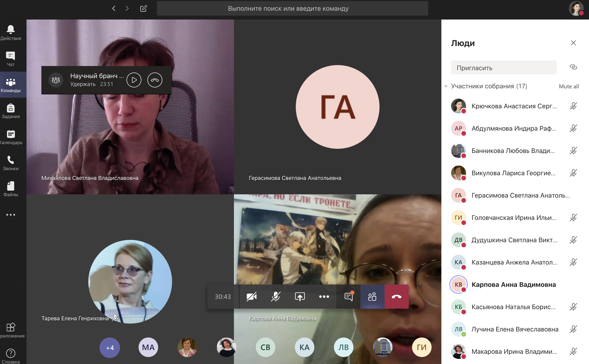
Task: Collapse the Участники собрания list
Action: coord(446,86)
